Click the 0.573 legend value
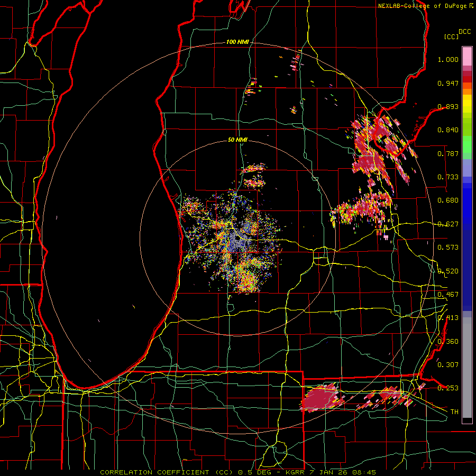This screenshot has height=476, width=476. click(x=448, y=248)
